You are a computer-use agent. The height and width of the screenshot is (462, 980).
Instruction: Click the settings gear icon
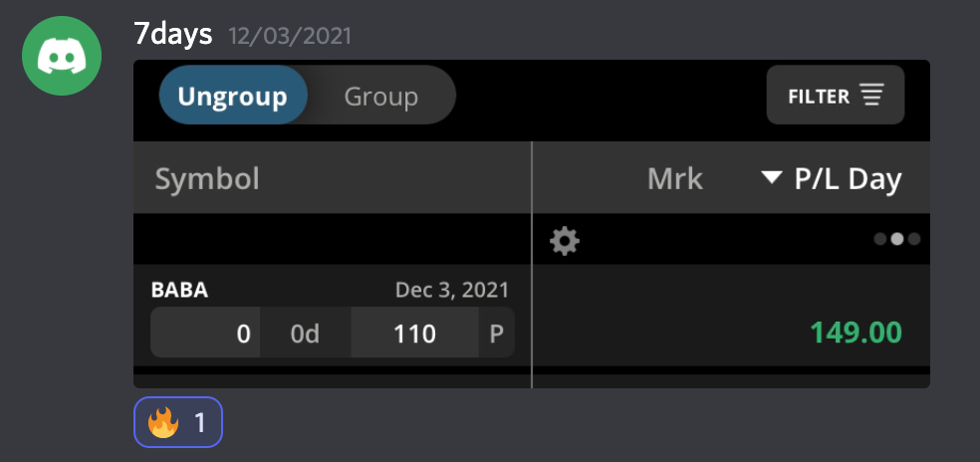point(565,240)
